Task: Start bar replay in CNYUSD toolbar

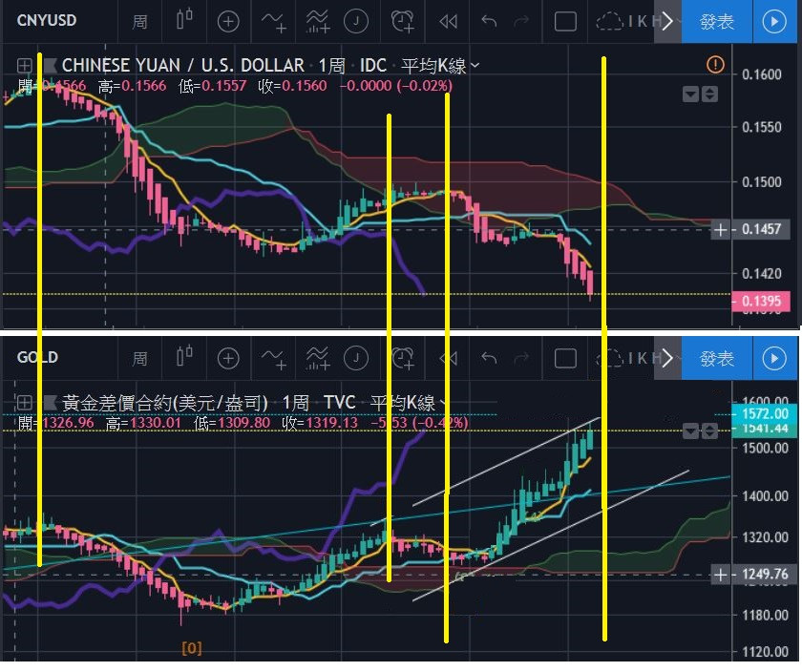Action: tap(448, 22)
